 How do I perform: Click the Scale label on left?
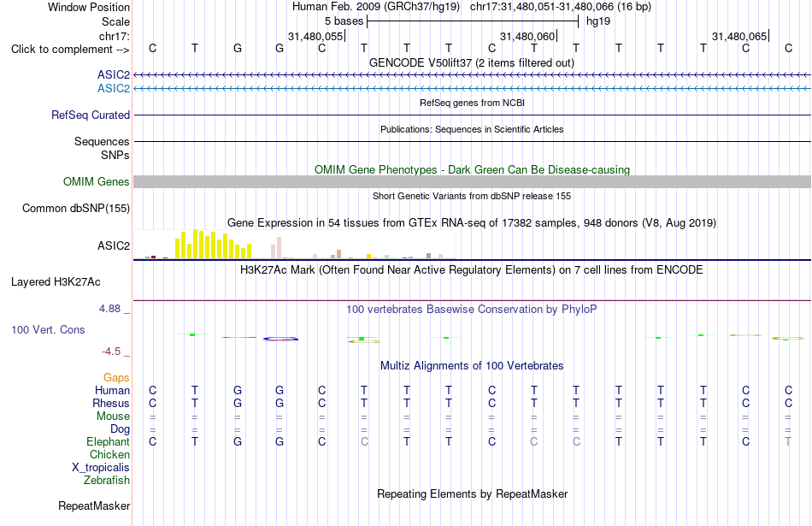115,21
